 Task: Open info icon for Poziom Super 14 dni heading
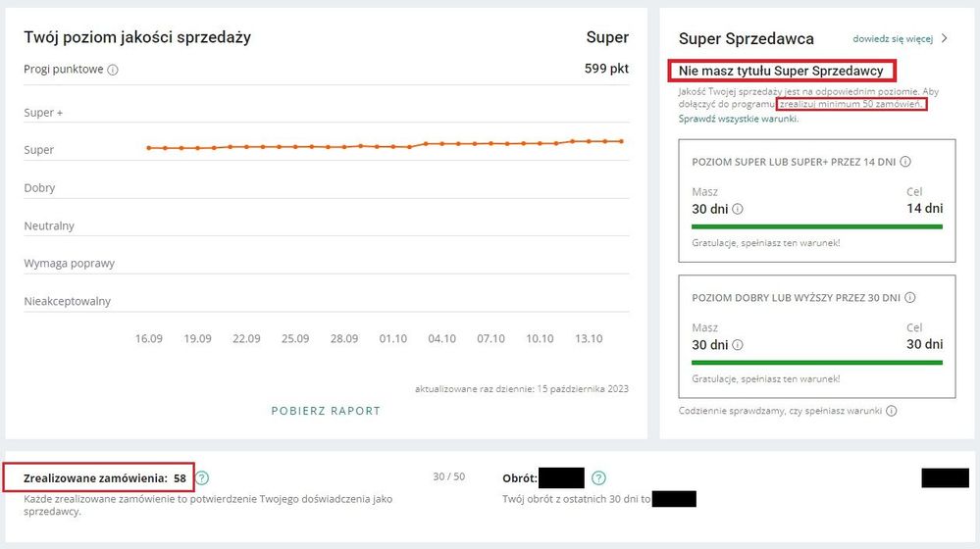905,162
